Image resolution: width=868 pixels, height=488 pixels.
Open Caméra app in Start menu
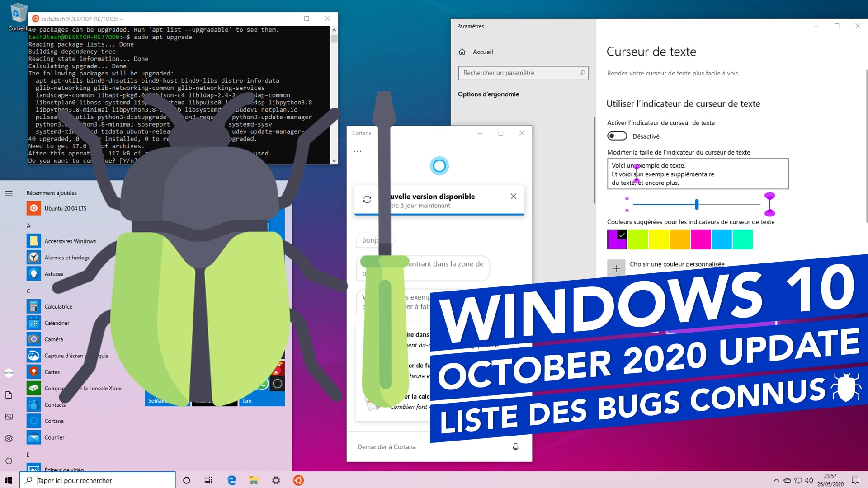[54, 339]
